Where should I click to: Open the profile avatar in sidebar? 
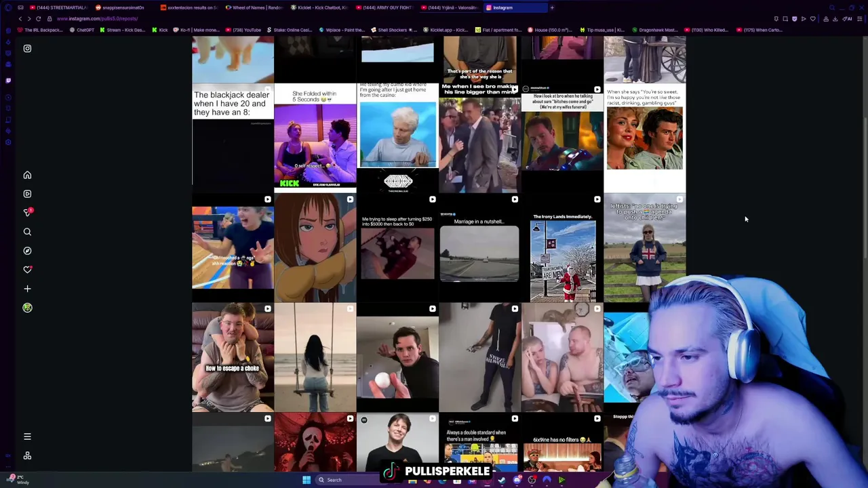[x=27, y=308]
